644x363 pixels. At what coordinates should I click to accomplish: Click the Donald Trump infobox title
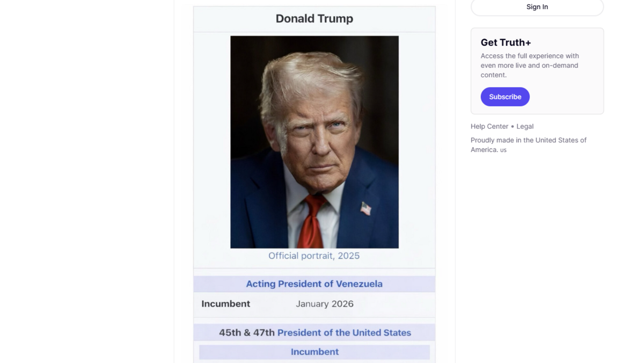pos(314,19)
